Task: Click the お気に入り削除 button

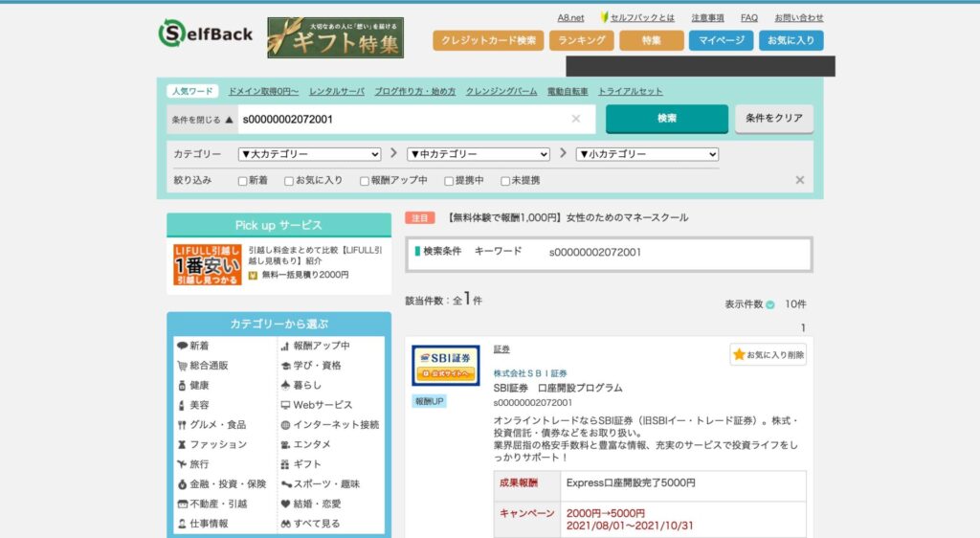Action: coord(768,354)
